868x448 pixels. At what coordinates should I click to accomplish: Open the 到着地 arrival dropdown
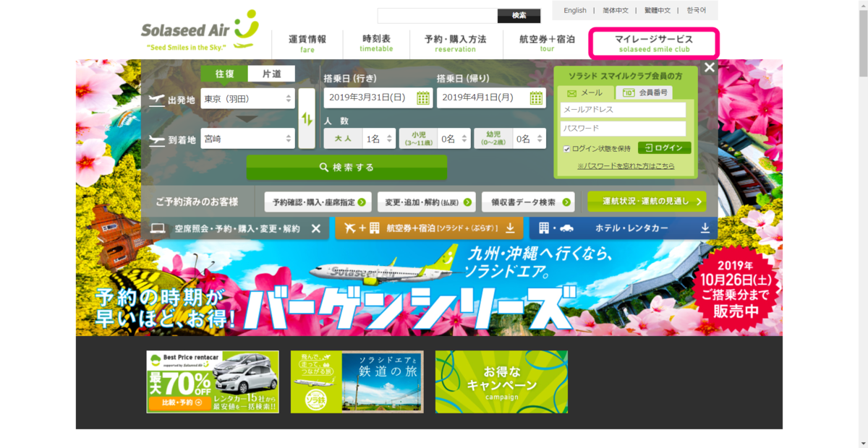click(x=247, y=139)
